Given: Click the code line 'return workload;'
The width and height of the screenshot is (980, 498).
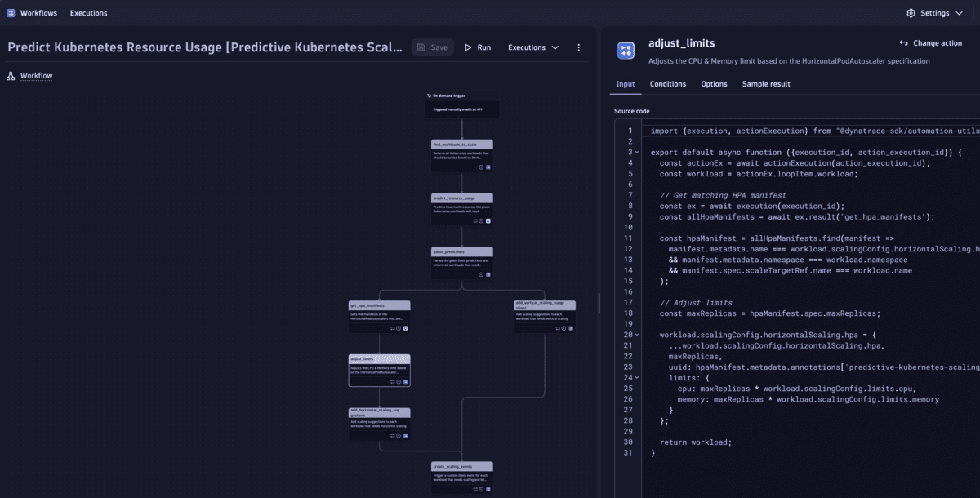Looking at the screenshot, I should (696, 442).
